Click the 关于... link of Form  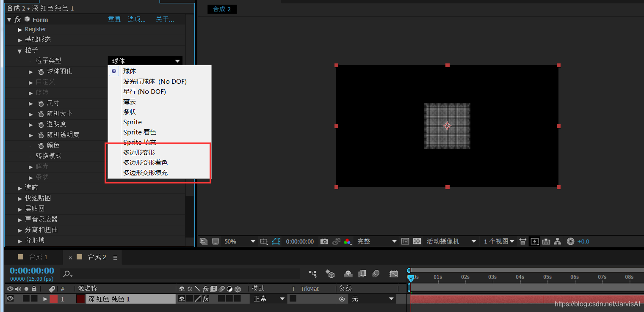click(165, 19)
